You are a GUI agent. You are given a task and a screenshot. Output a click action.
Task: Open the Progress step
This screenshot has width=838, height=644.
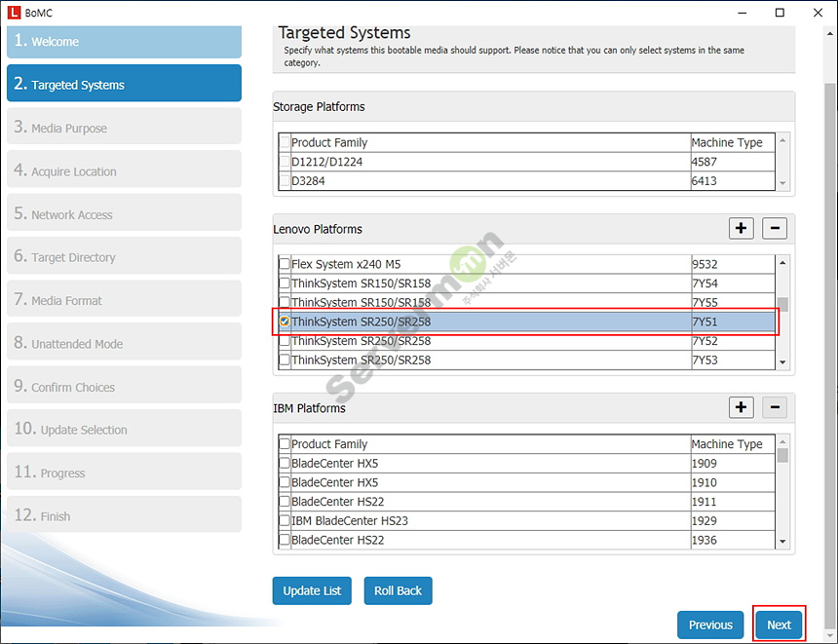point(124,472)
